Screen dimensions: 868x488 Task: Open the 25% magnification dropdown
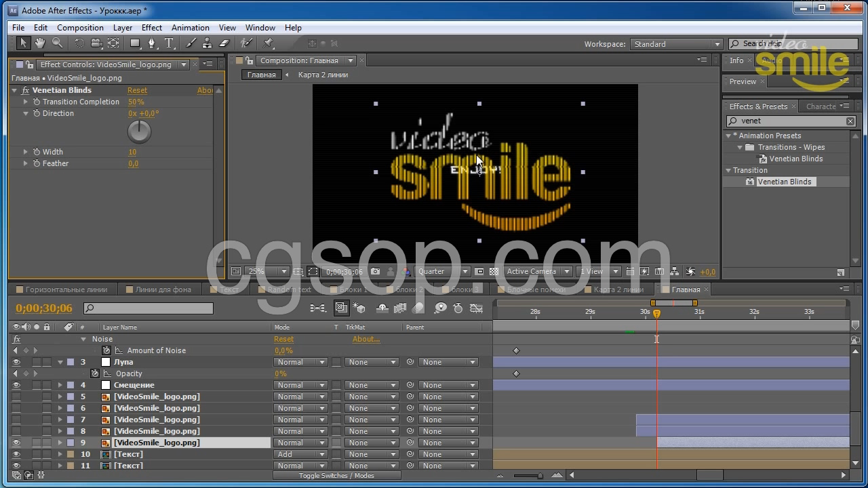268,272
